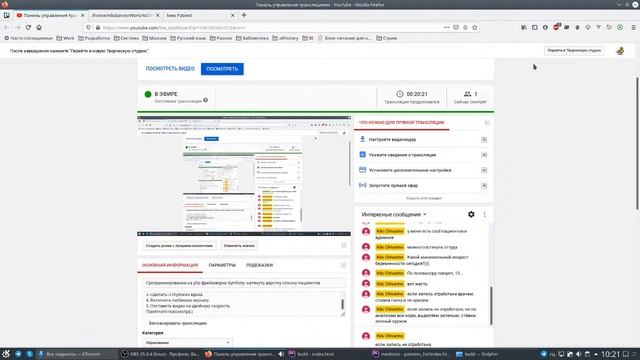Bookmark this page with the star icon
Screen dimensions: 640x360
pos(474,27)
